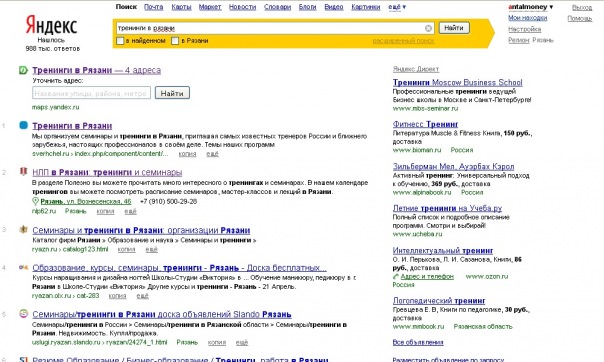The width and height of the screenshot is (604, 362).
Task: Click the favicon of the 'Семинары и тренинги в Рязани' result
Action: (x=23, y=230)
